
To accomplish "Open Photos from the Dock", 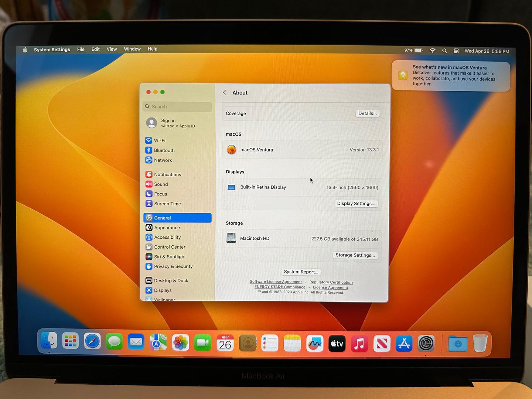I will [181, 343].
